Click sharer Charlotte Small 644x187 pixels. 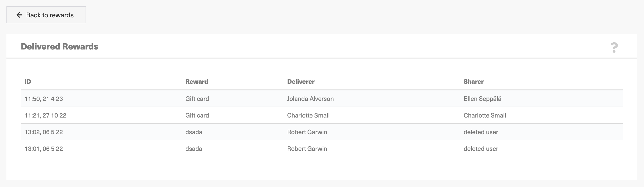point(485,115)
